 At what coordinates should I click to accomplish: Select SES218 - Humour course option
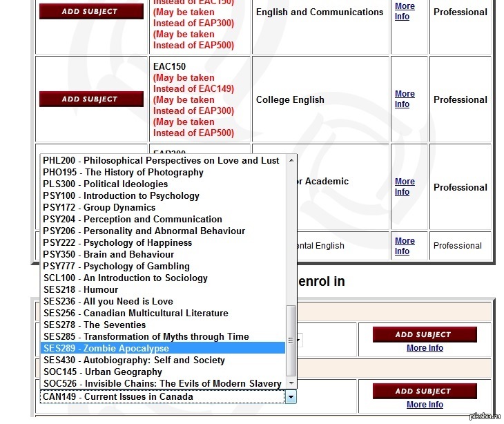pyautogui.click(x=81, y=289)
